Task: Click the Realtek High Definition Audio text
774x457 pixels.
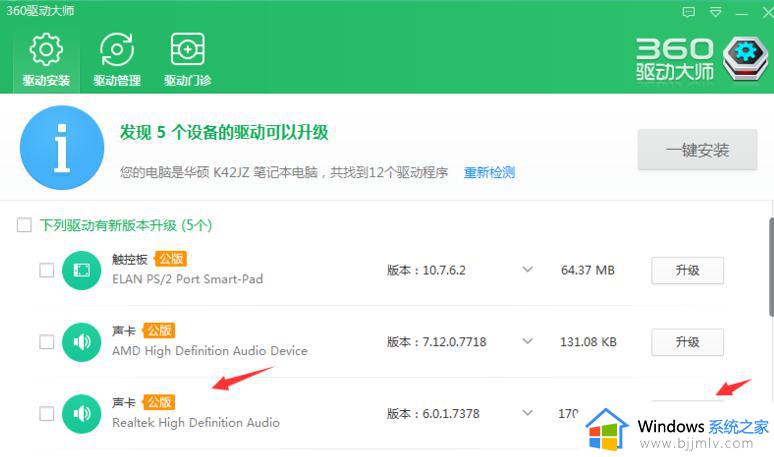Action: [x=195, y=423]
